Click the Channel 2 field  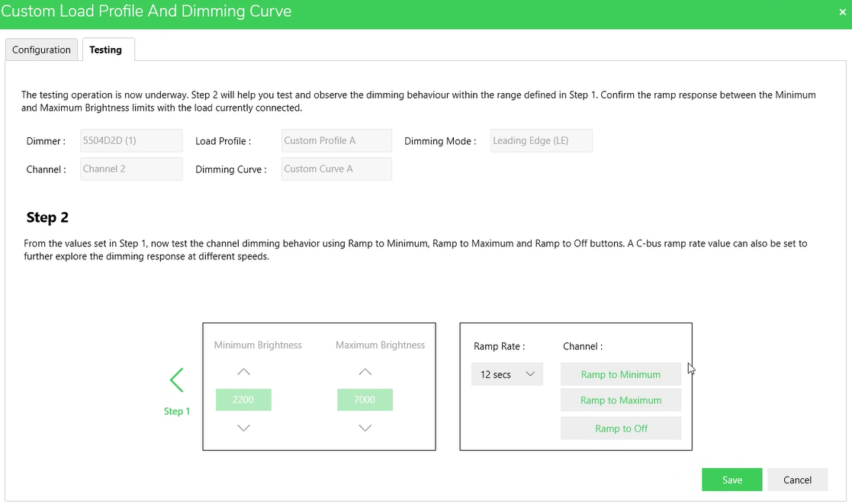131,169
